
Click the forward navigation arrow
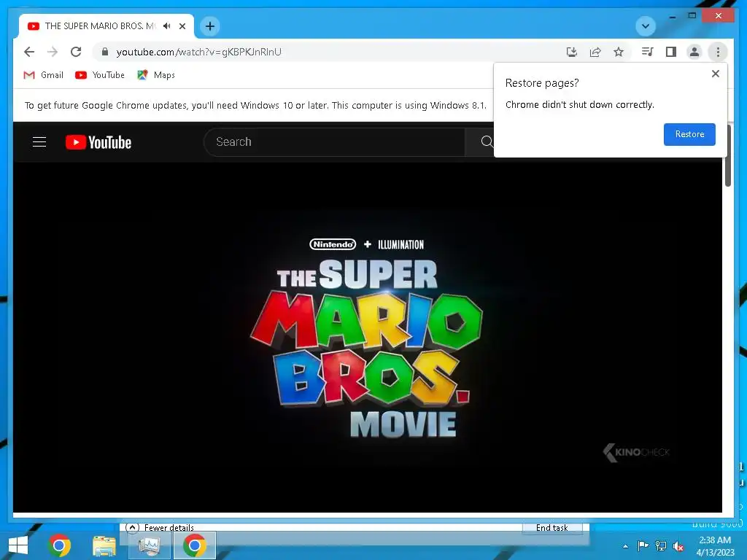coord(53,52)
